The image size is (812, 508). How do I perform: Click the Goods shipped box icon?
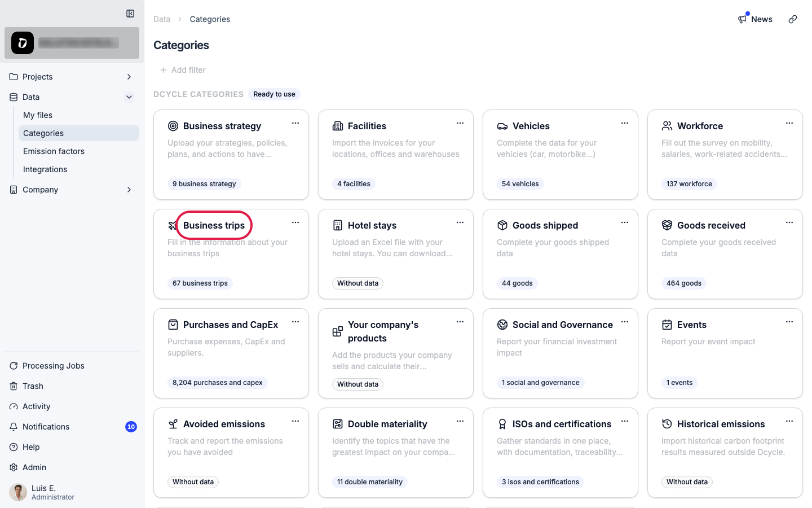click(502, 225)
